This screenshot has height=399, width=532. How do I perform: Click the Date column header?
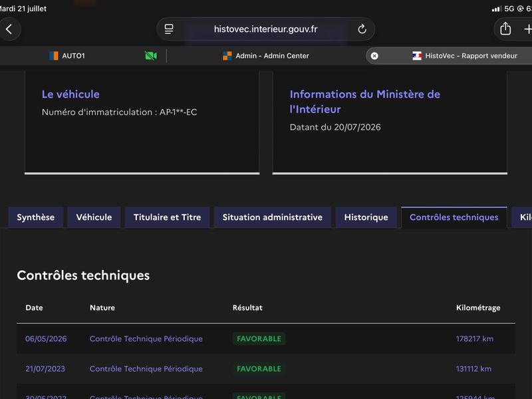coord(34,308)
